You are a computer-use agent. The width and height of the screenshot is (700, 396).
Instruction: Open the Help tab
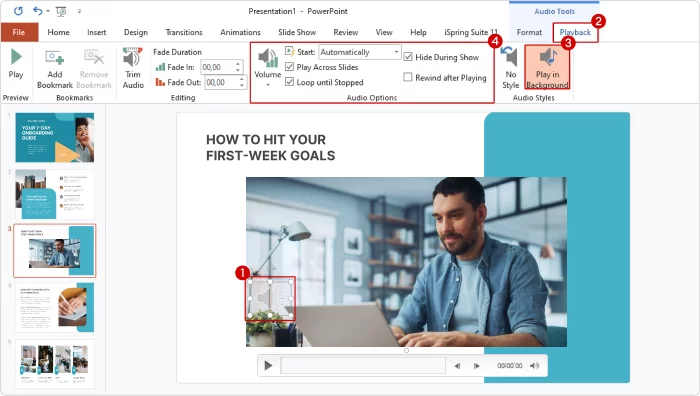point(418,32)
